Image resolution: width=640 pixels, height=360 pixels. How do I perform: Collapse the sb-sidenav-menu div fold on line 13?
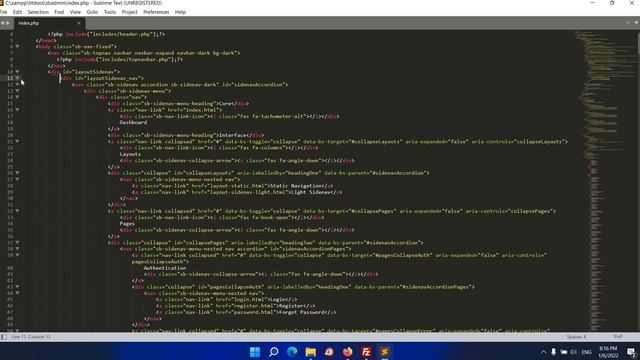point(18,91)
